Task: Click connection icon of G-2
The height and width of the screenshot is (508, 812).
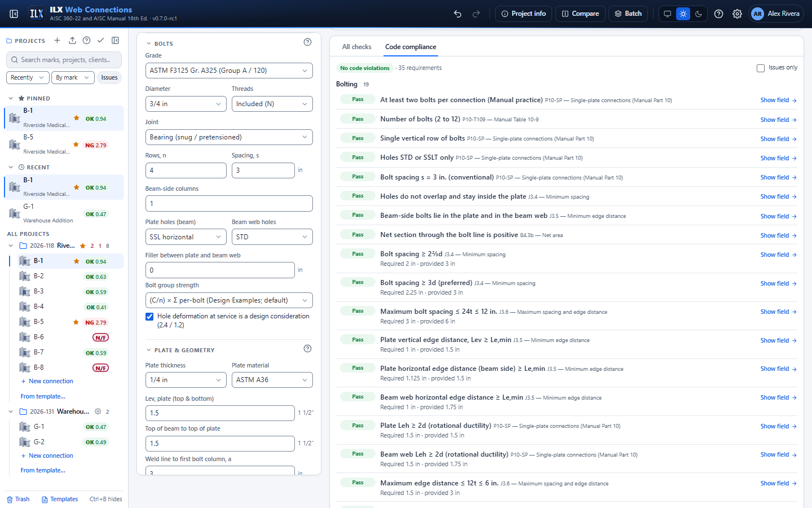Action: tap(25, 442)
